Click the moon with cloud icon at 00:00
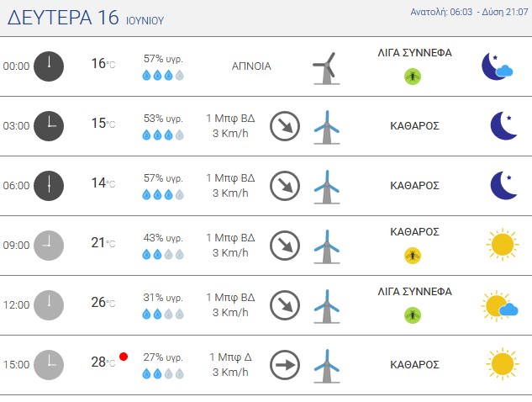The width and height of the screenshot is (532, 402). (x=498, y=66)
